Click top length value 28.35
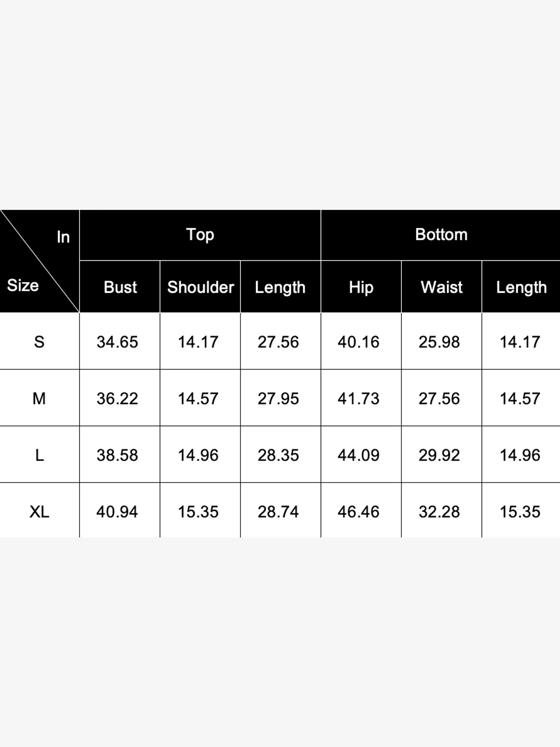Image resolution: width=560 pixels, height=747 pixels. (x=278, y=455)
